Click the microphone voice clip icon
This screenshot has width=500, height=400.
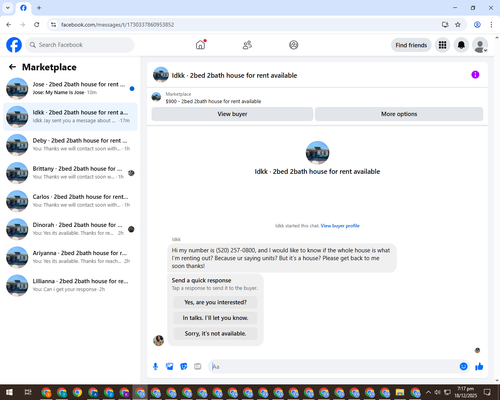[x=155, y=367]
